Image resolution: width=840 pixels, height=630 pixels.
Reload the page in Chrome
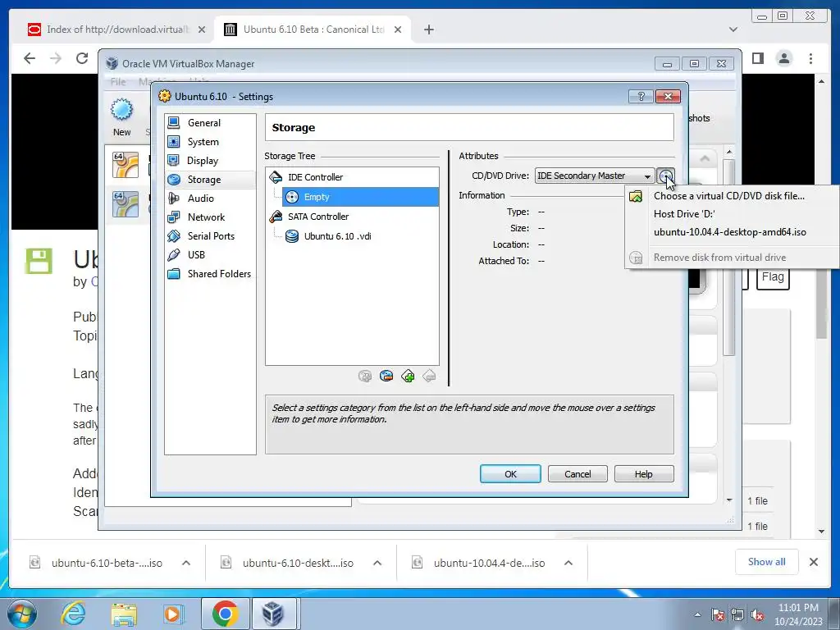point(82,58)
